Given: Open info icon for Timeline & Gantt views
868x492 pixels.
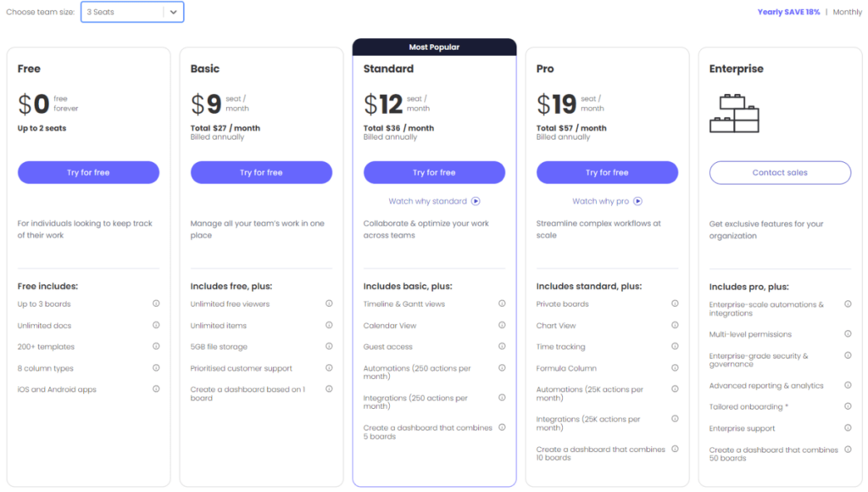Looking at the screenshot, I should (x=502, y=304).
